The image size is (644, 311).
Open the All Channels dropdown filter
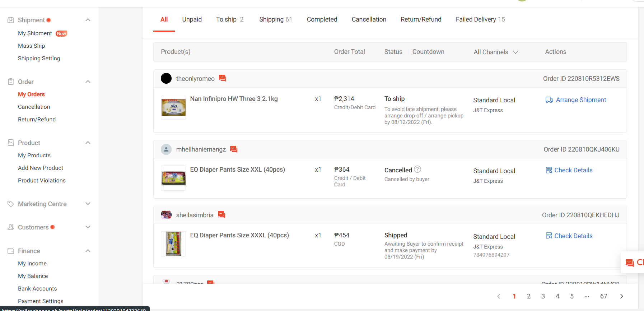click(x=496, y=52)
